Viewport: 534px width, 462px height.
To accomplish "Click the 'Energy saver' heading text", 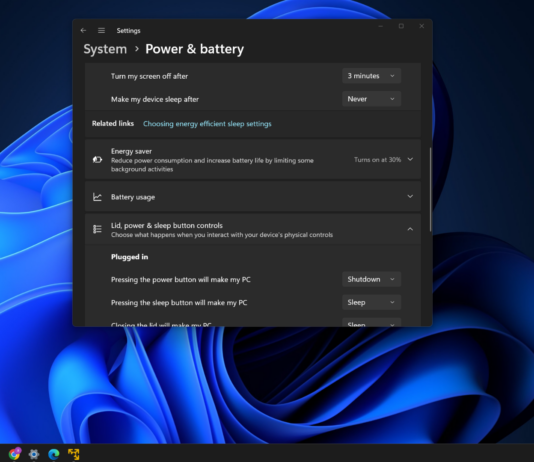I will coord(131,151).
